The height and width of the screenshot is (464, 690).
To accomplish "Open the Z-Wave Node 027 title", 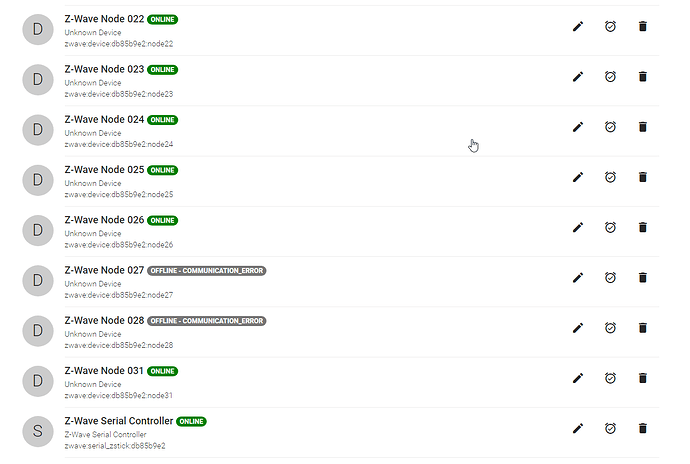I will [x=104, y=270].
